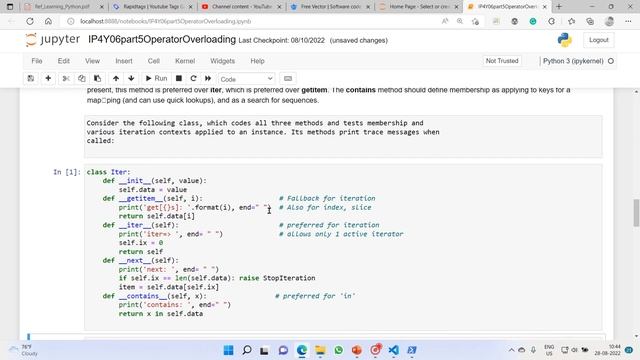Open the Insert menu
Screen dimensions: 640x360
coord(124,61)
